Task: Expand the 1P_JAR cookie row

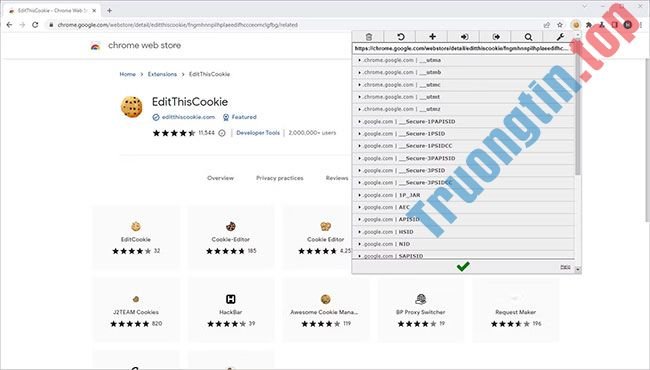Action: (x=464, y=195)
